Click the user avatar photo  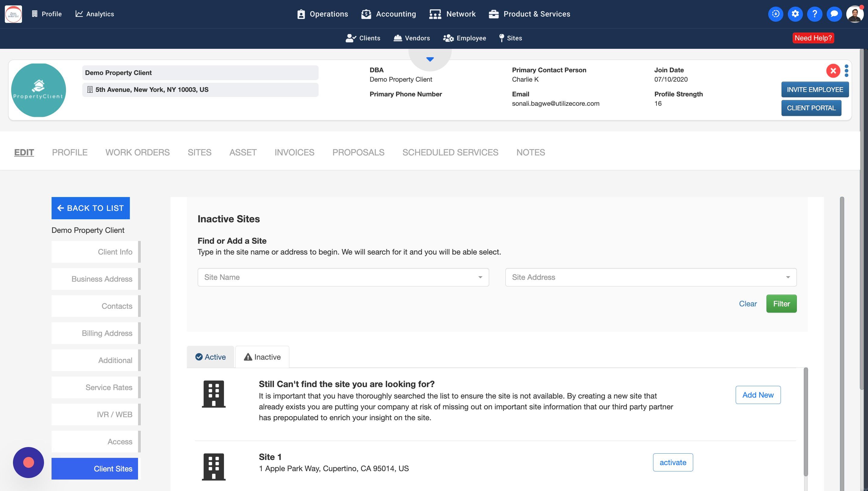[x=854, y=14]
